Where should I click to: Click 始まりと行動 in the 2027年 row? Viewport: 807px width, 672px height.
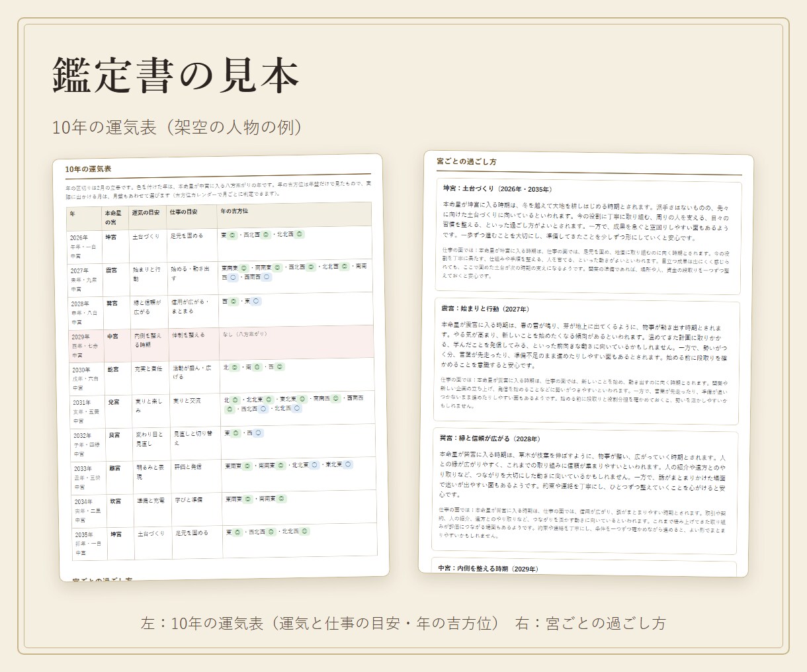[x=146, y=274]
